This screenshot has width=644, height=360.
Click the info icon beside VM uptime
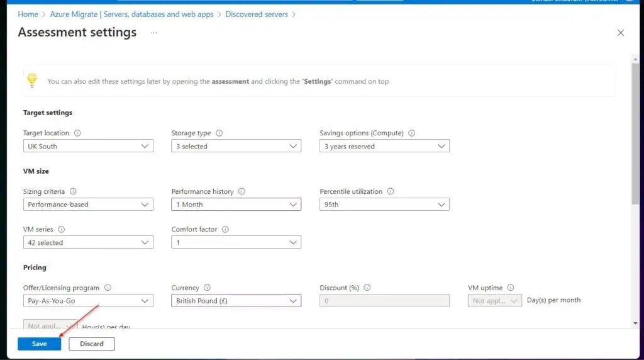pyautogui.click(x=511, y=288)
